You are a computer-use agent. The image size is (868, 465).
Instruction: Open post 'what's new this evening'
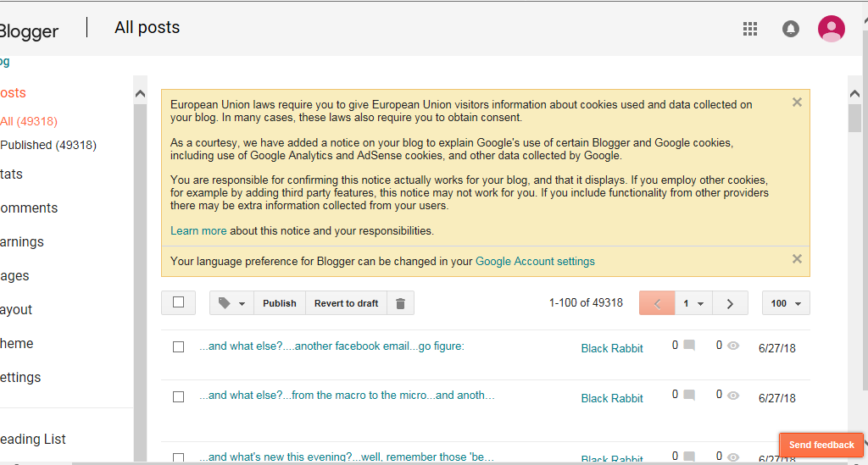(347, 457)
